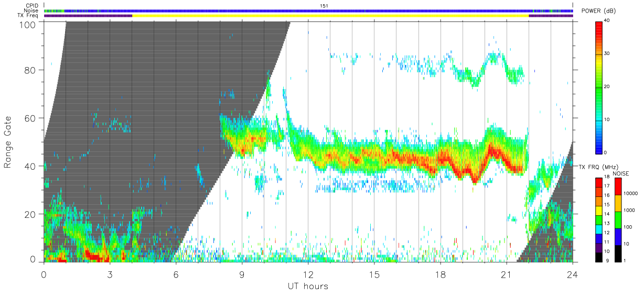Click the UT hours x-axis title
Screen dimensions: 644x297
point(308,286)
